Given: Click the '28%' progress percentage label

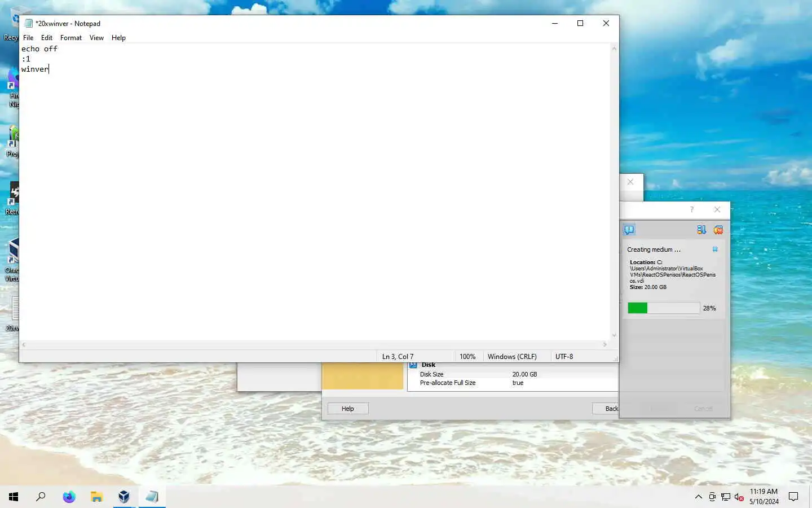Looking at the screenshot, I should click(x=709, y=308).
